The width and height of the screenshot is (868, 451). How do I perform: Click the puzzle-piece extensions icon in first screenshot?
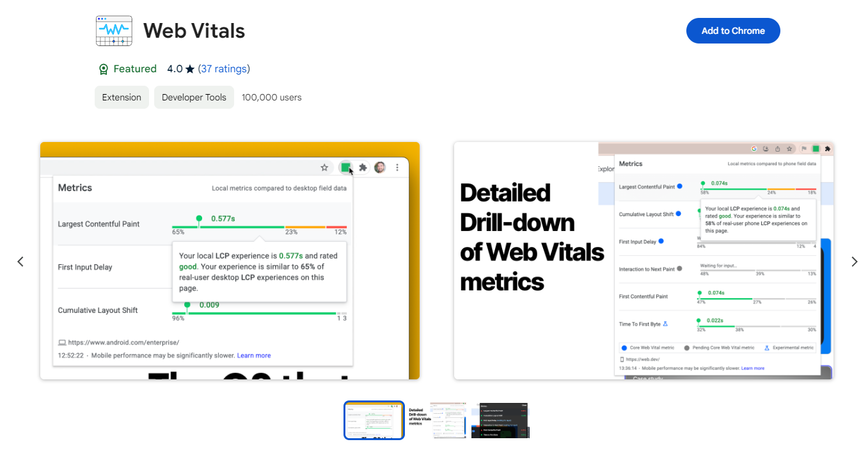click(x=363, y=168)
